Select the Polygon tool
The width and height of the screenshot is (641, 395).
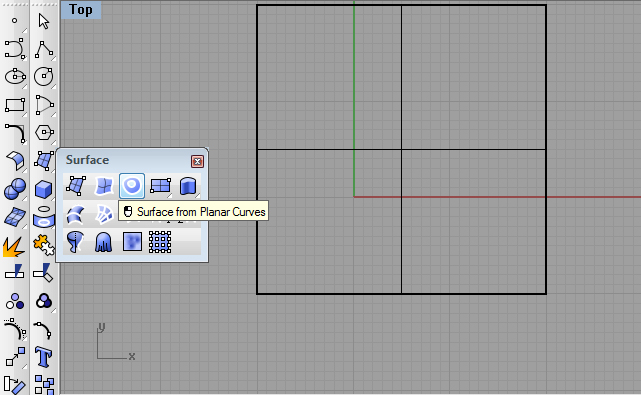click(x=43, y=132)
